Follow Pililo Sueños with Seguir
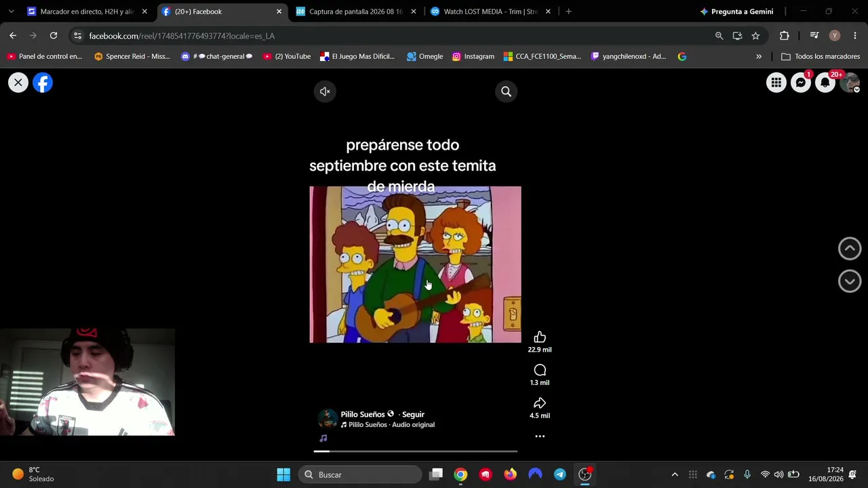 pyautogui.click(x=413, y=414)
